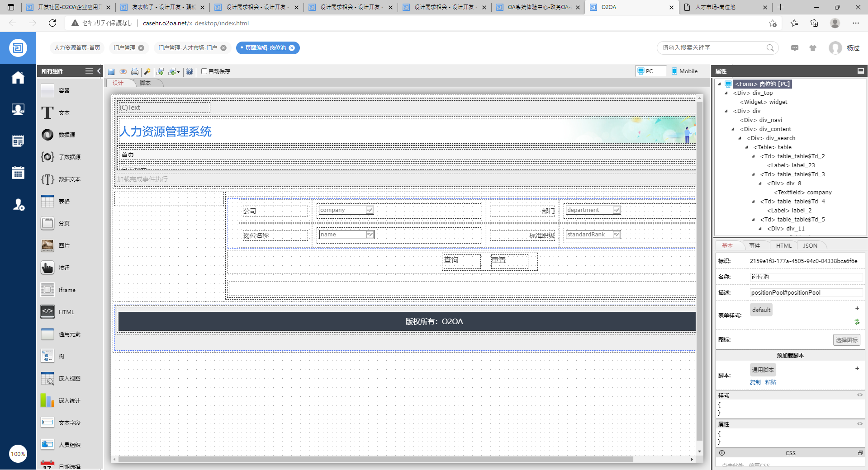The height and width of the screenshot is (470, 868).
Task: Collapse the <Div> div_content tree node
Action: (733, 129)
